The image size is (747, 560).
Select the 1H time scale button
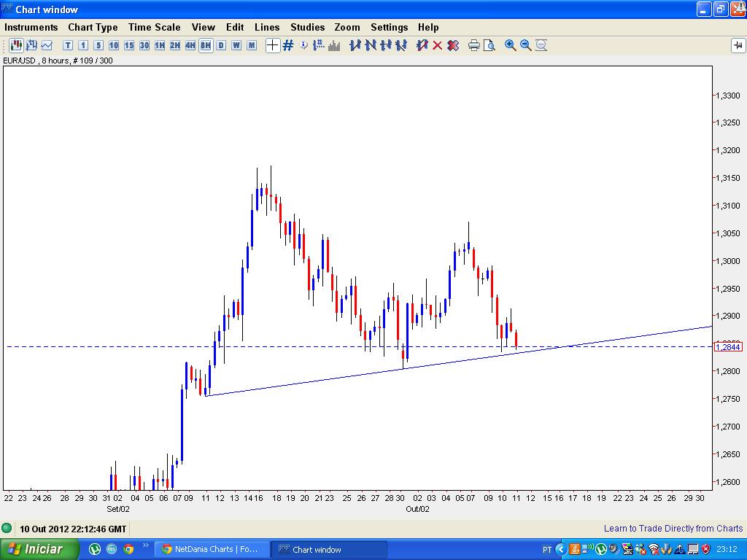[x=160, y=45]
